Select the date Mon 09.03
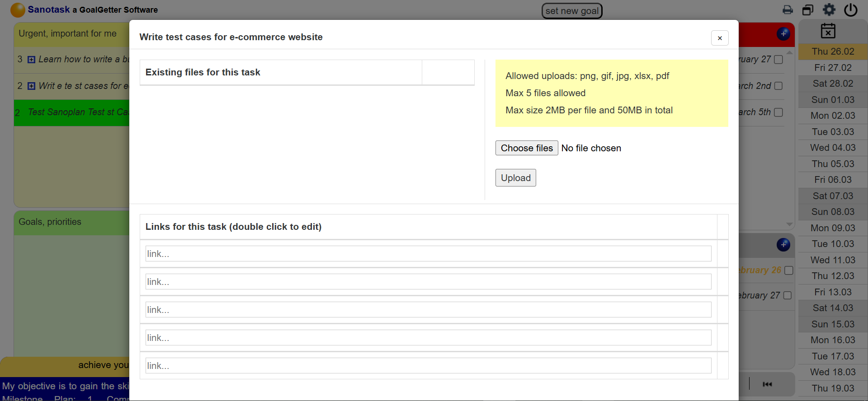The height and width of the screenshot is (401, 868). coord(833,228)
